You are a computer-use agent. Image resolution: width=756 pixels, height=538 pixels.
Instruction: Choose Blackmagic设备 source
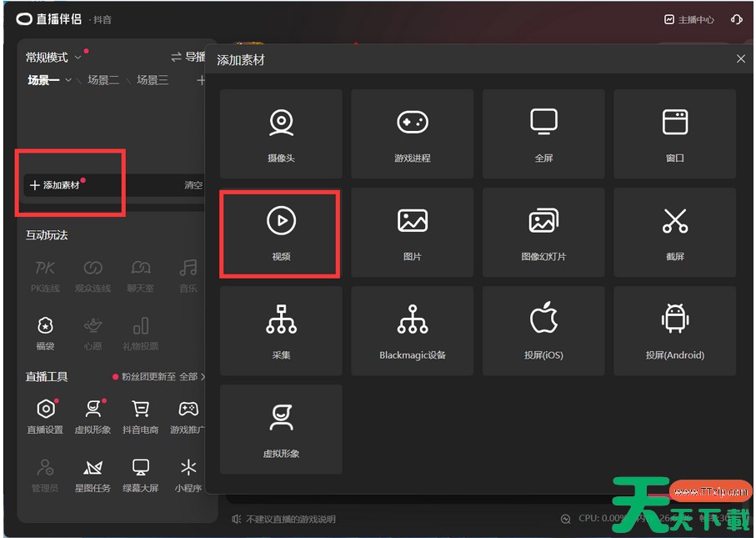(413, 331)
